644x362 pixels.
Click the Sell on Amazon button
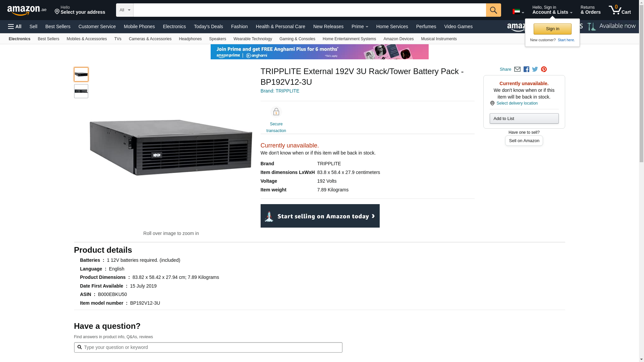[524, 141]
